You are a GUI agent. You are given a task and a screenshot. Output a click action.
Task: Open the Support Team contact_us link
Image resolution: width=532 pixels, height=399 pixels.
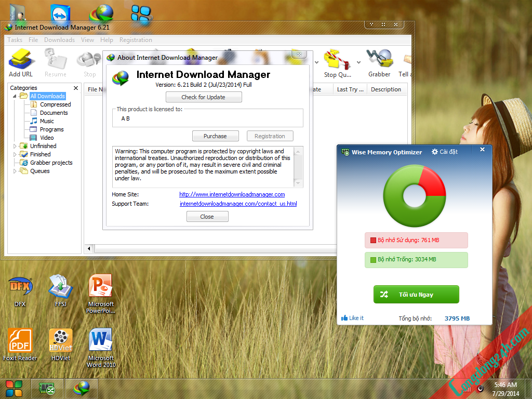click(x=238, y=204)
